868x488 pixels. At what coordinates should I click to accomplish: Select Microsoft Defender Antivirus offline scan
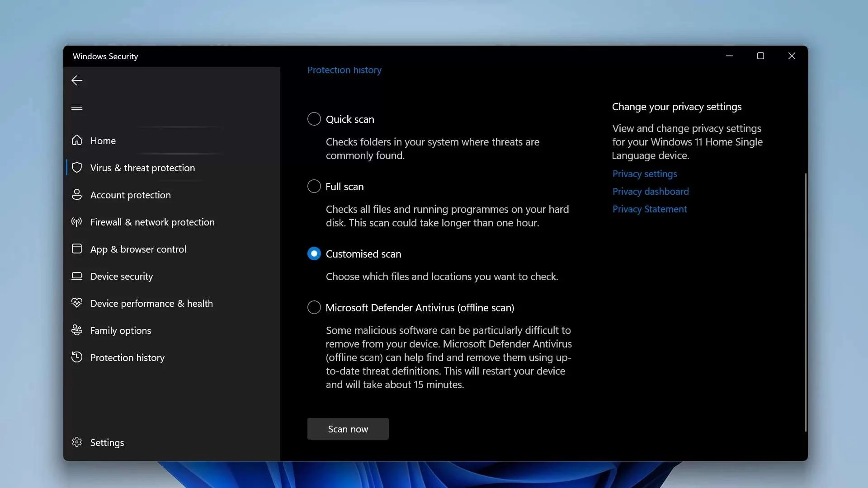[314, 307]
